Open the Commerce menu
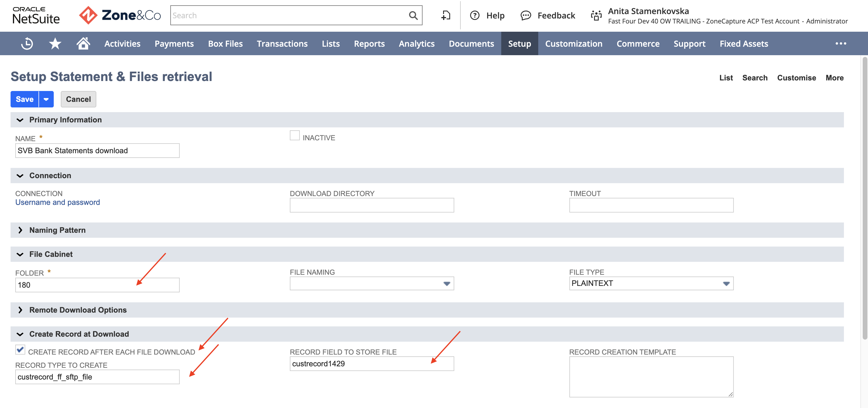The height and width of the screenshot is (408, 868). [x=638, y=43]
